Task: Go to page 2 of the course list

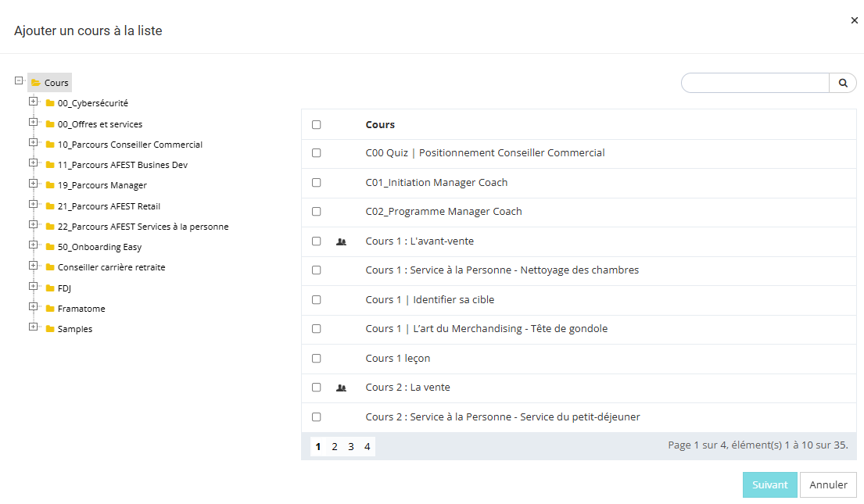Action: 335,447
